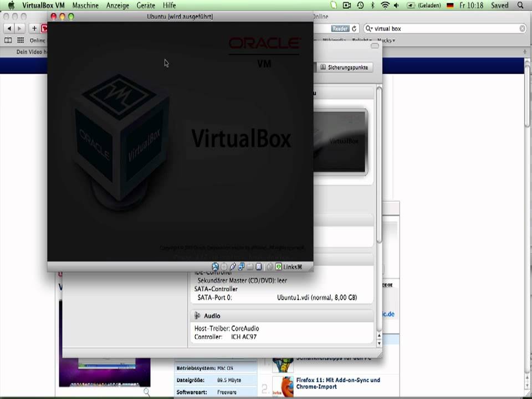Click 'Sekundärer Master (CD/DVD): leer' text
532x399 pixels.
[242, 280]
